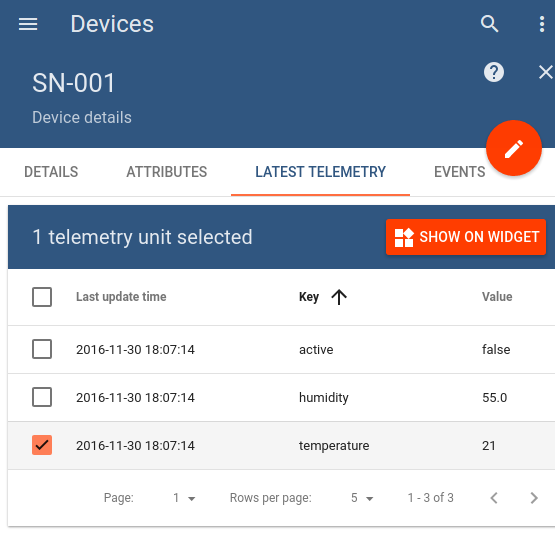Open the Events tab
Image resolution: width=555 pixels, height=534 pixels.
click(x=459, y=172)
